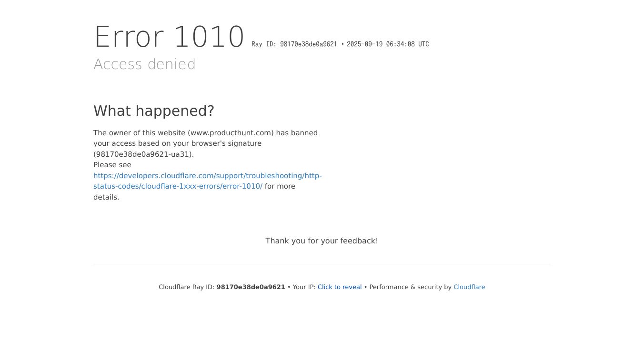This screenshot has width=644, height=362.
Task: Click the Performance & security by text
Action: (x=411, y=287)
